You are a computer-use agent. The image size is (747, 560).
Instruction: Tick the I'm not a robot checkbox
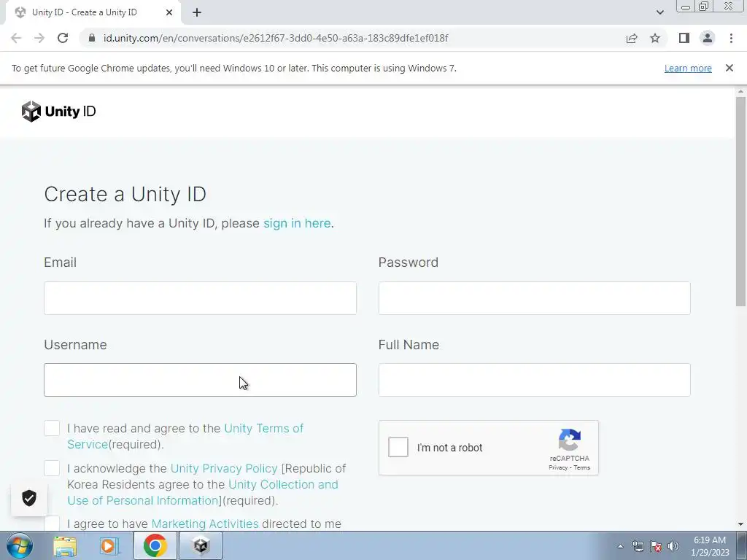click(x=398, y=447)
